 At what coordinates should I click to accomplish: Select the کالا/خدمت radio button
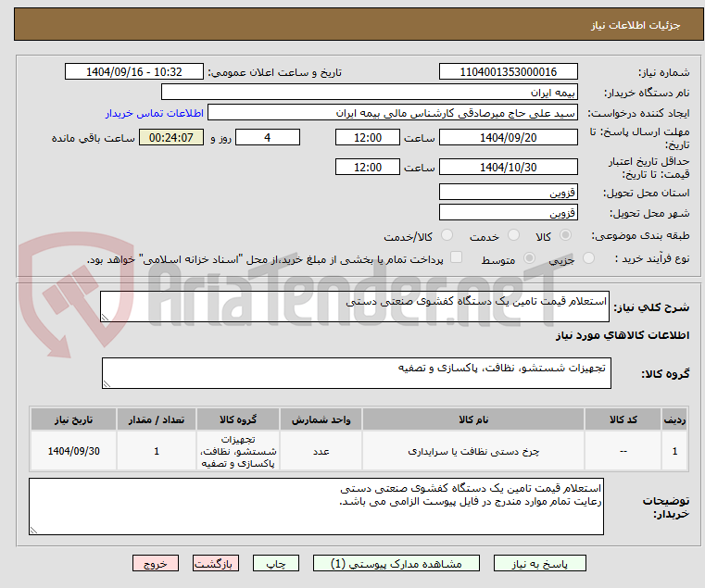447,235
